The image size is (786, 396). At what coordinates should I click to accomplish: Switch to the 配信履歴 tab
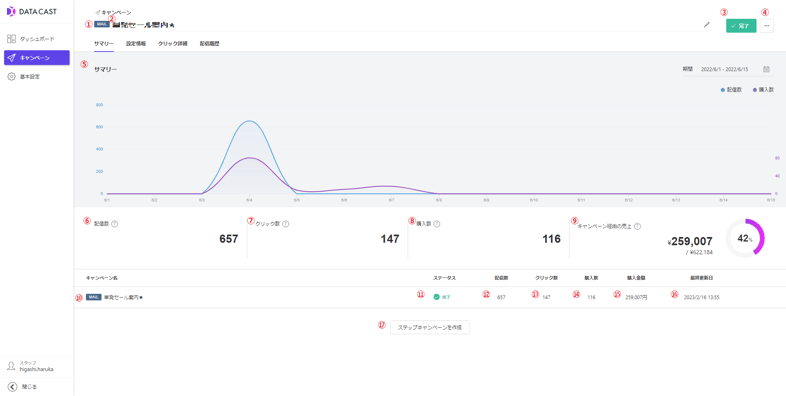209,44
